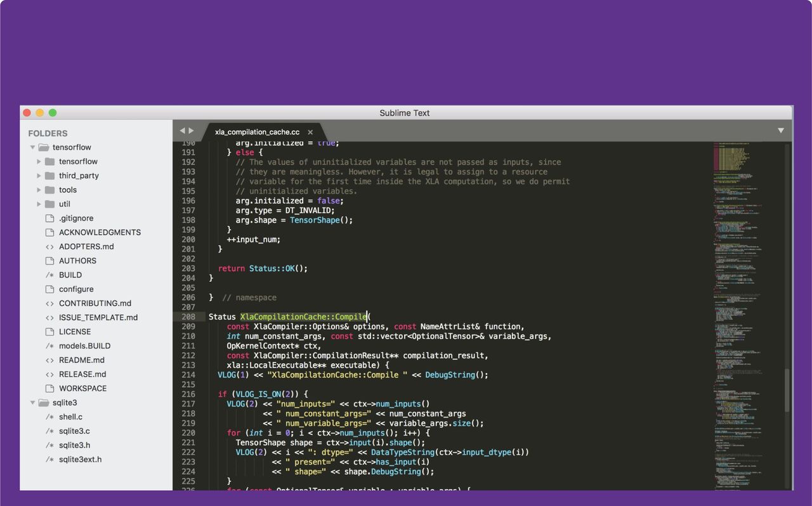Viewport: 812px width, 506px height.
Task: Click the BUILD source file icon
Action: 49,275
